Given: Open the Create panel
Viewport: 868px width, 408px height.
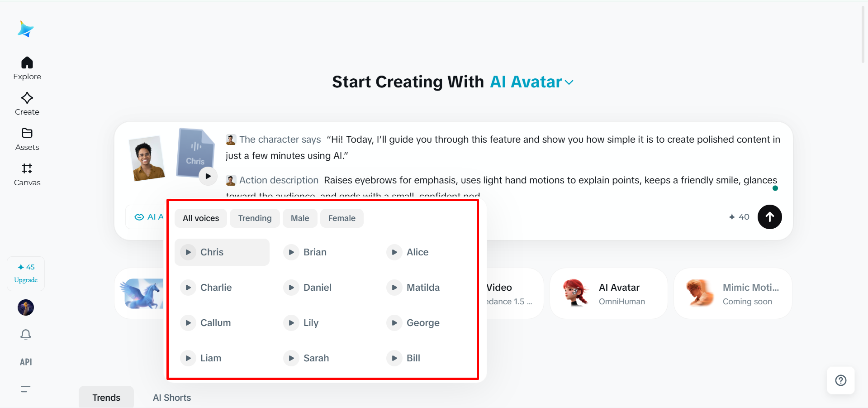Looking at the screenshot, I should (x=27, y=104).
